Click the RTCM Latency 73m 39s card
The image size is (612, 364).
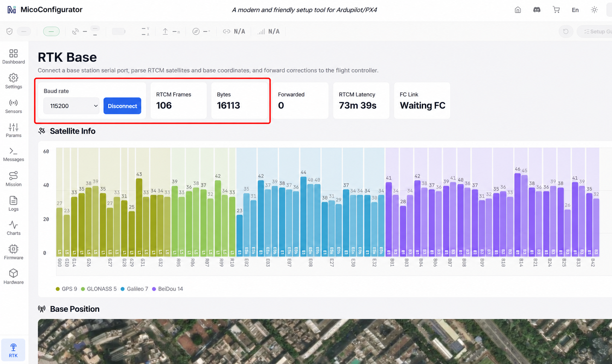[361, 101]
